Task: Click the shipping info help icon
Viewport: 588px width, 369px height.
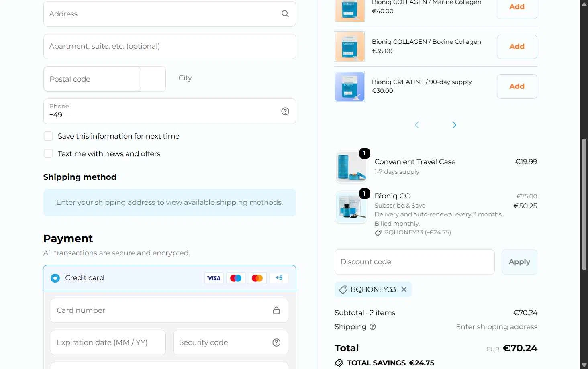Action: coord(373,327)
